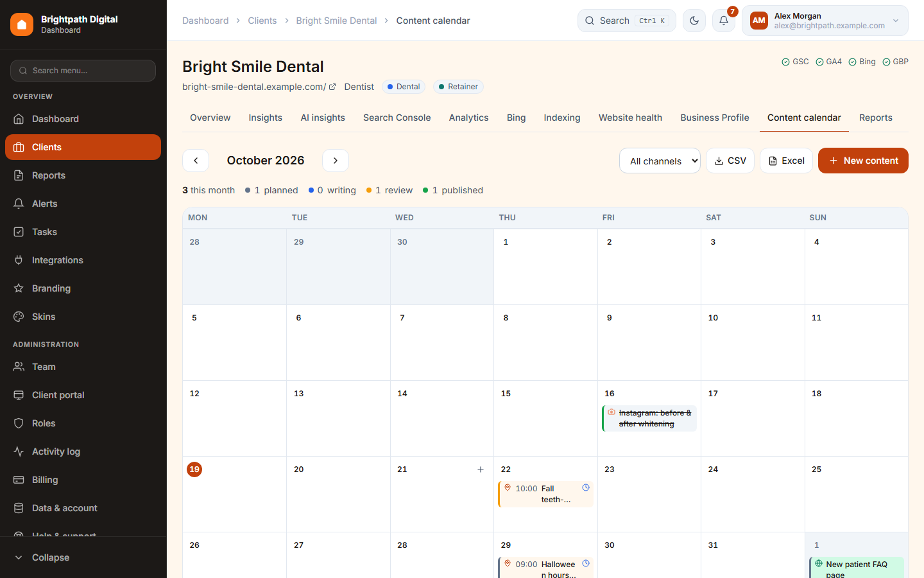Open Client portal in the sidebar

point(83,395)
